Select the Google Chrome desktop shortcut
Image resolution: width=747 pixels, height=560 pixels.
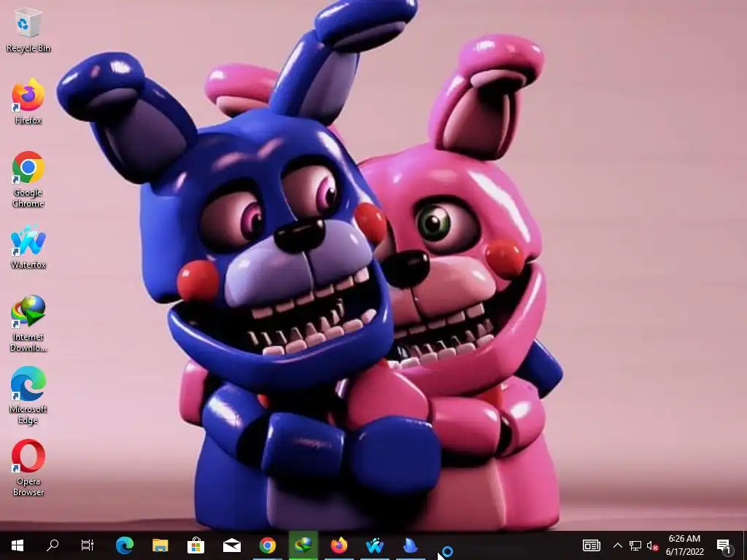click(28, 179)
